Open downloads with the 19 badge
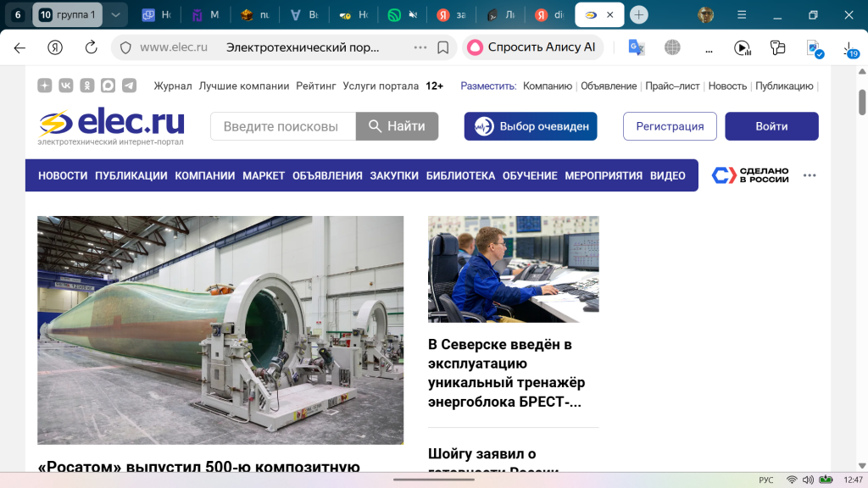 (x=850, y=49)
